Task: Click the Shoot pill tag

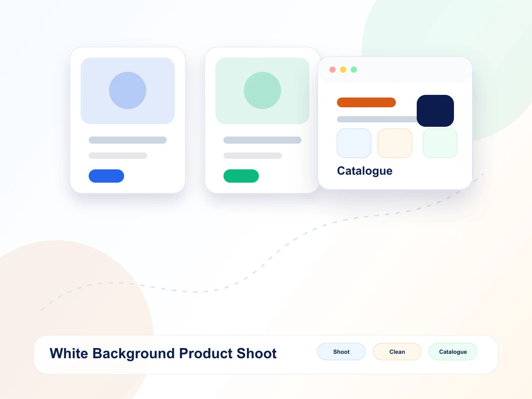Action: coord(341,352)
